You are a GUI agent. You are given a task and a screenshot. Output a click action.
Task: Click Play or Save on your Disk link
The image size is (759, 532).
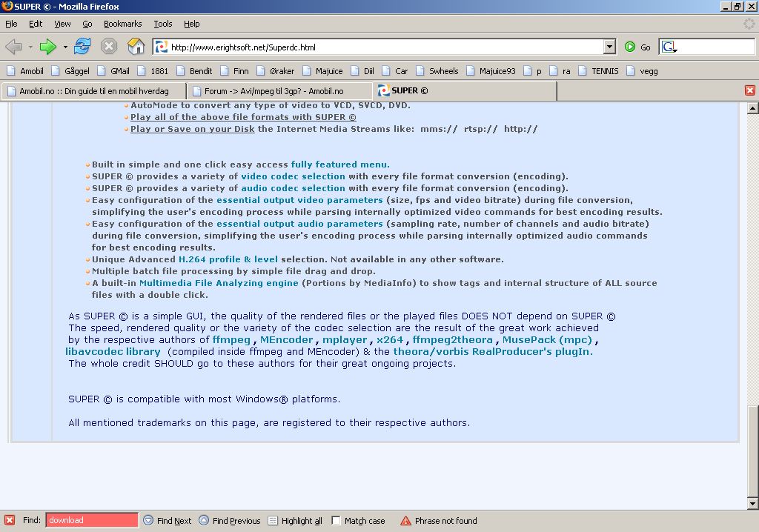point(192,129)
